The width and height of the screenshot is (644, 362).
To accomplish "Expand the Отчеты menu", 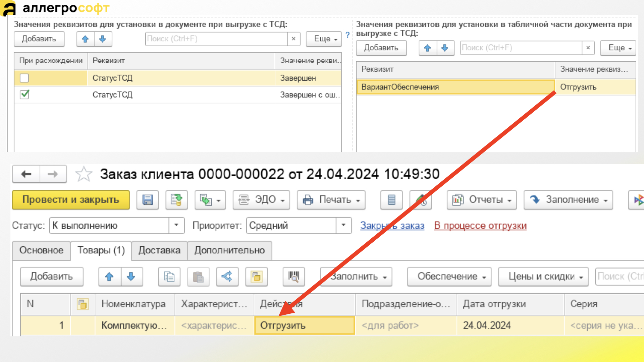I will click(482, 200).
